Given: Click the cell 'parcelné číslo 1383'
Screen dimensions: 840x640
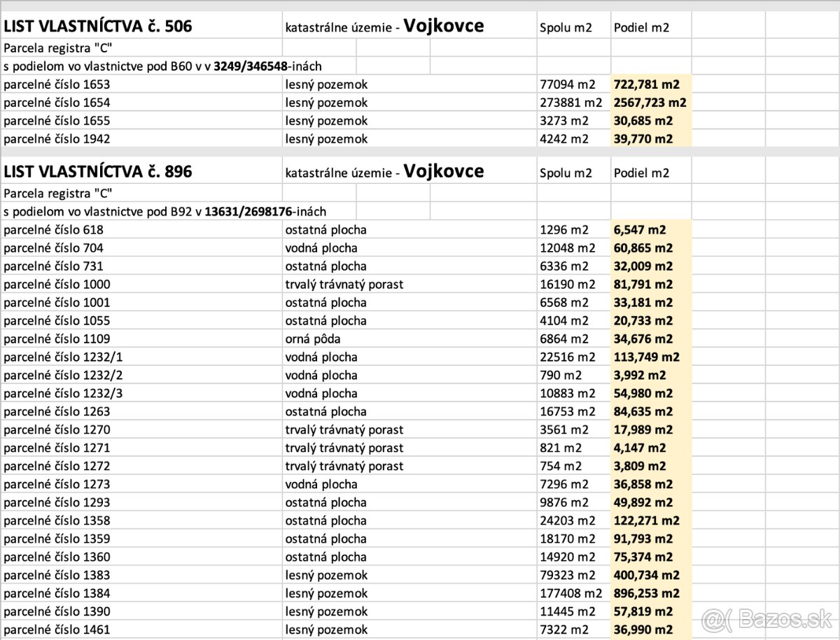Looking at the screenshot, I should pyautogui.click(x=57, y=576).
